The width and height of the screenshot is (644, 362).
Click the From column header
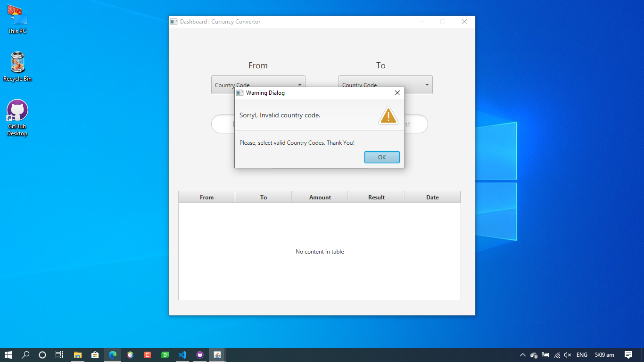(207, 197)
